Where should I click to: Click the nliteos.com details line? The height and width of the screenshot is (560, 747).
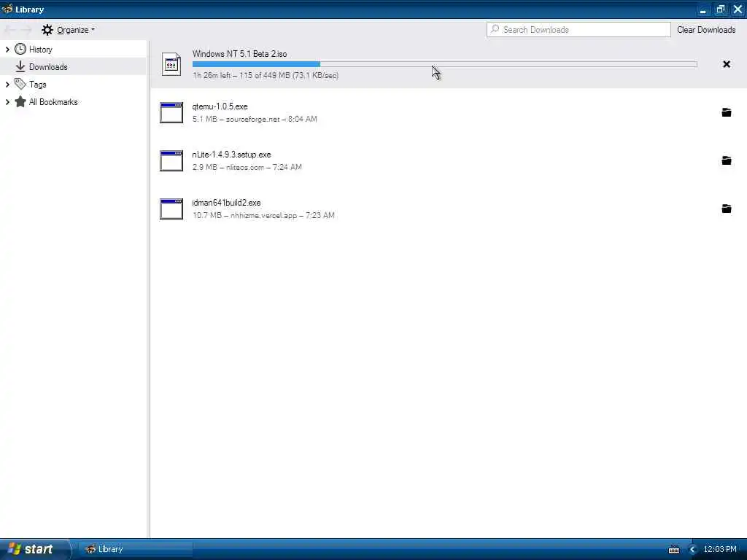pos(247,167)
